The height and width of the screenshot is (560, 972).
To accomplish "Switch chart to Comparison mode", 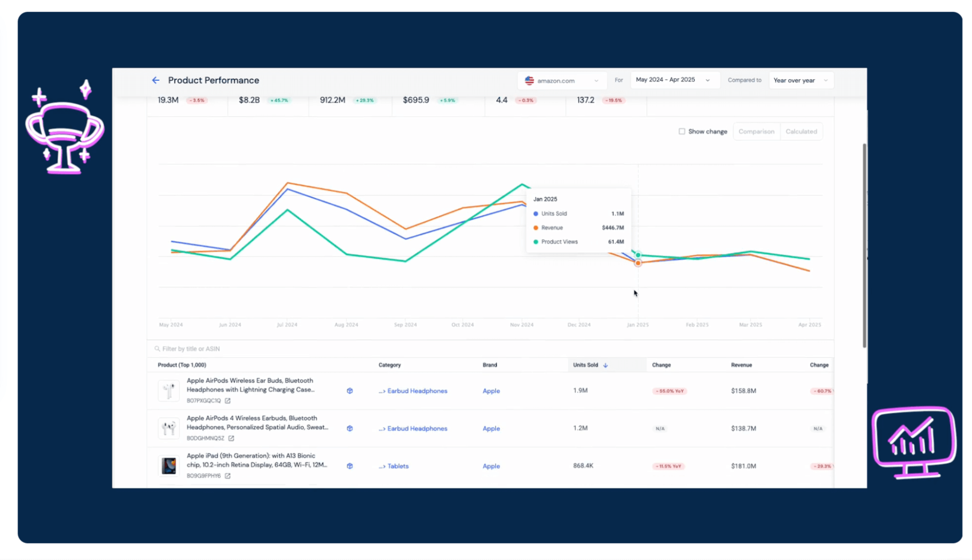I will pyautogui.click(x=756, y=131).
